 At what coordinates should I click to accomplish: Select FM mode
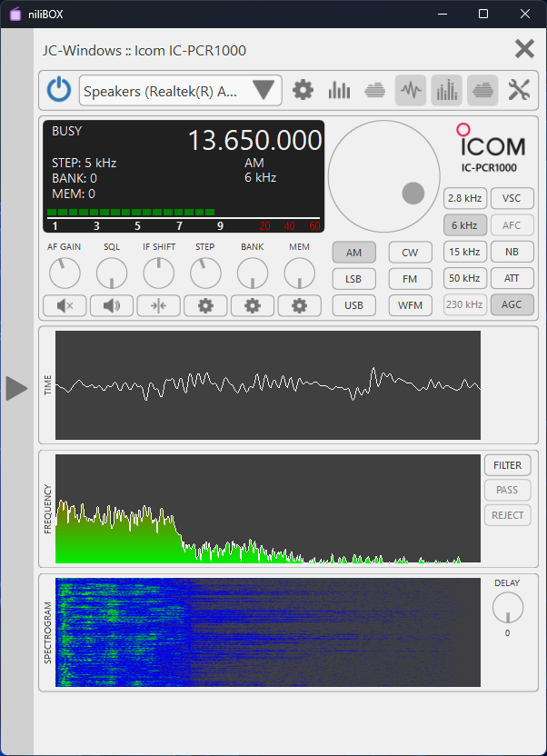click(x=410, y=279)
